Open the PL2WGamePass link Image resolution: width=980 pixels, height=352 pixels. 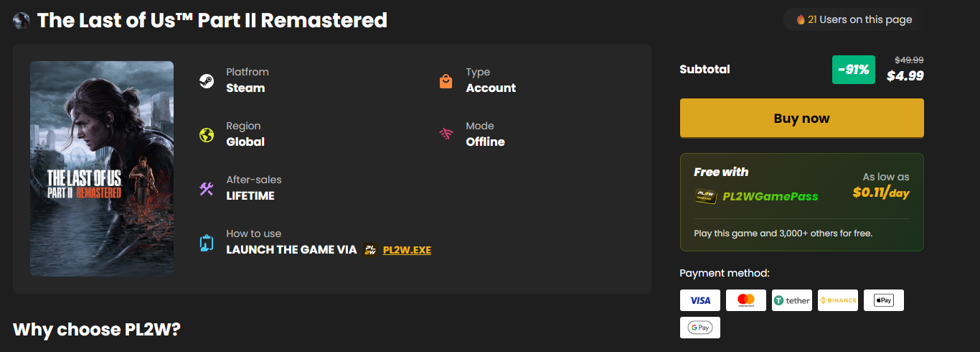point(770,196)
